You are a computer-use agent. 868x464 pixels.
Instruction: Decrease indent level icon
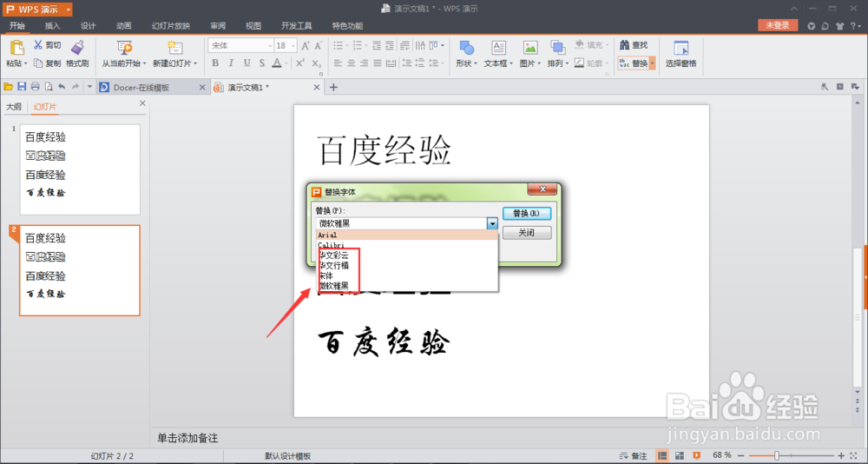pos(377,45)
